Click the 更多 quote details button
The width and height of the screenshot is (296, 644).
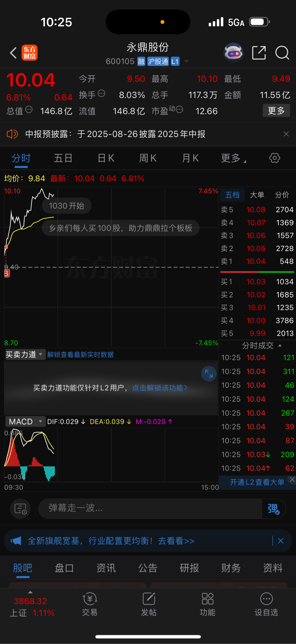pos(276,111)
